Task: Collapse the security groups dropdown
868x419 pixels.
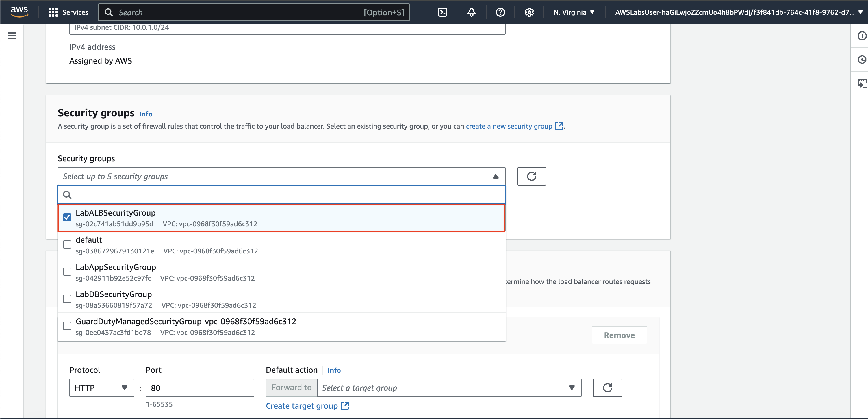Action: click(495, 176)
